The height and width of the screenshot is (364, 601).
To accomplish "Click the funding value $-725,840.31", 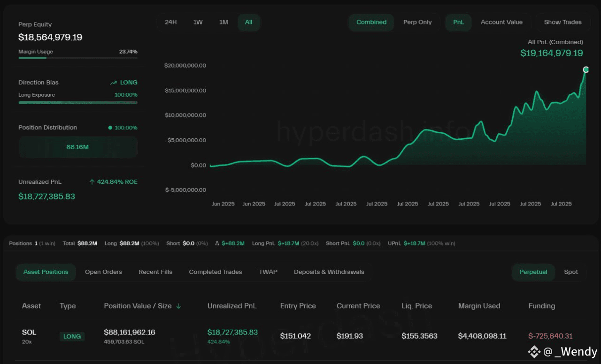I will pos(550,336).
